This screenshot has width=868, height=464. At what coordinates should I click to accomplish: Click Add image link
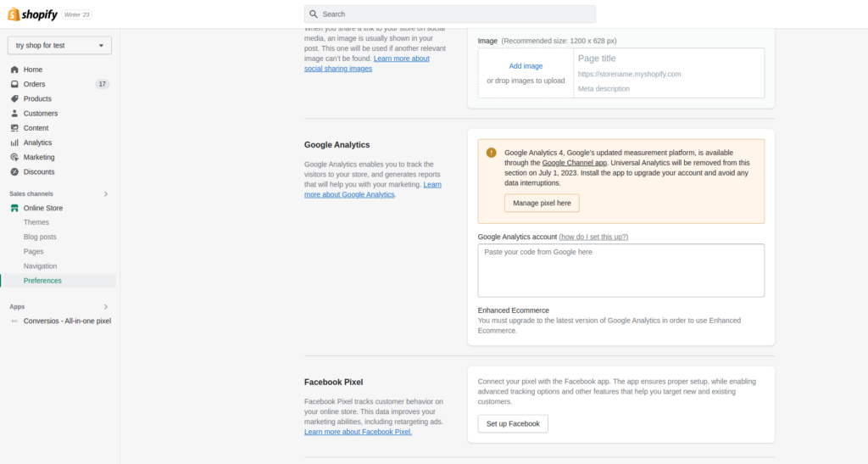(x=526, y=66)
